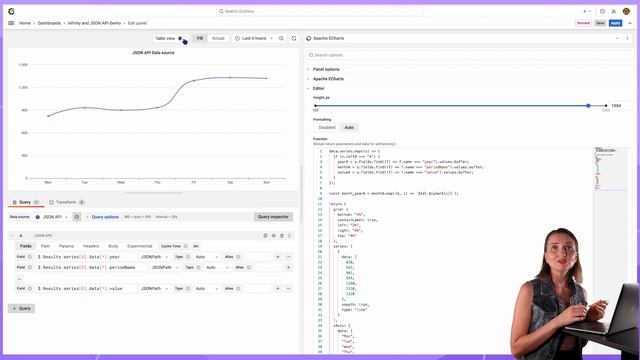
Task: Adjust the Height px slider handle
Action: point(588,106)
